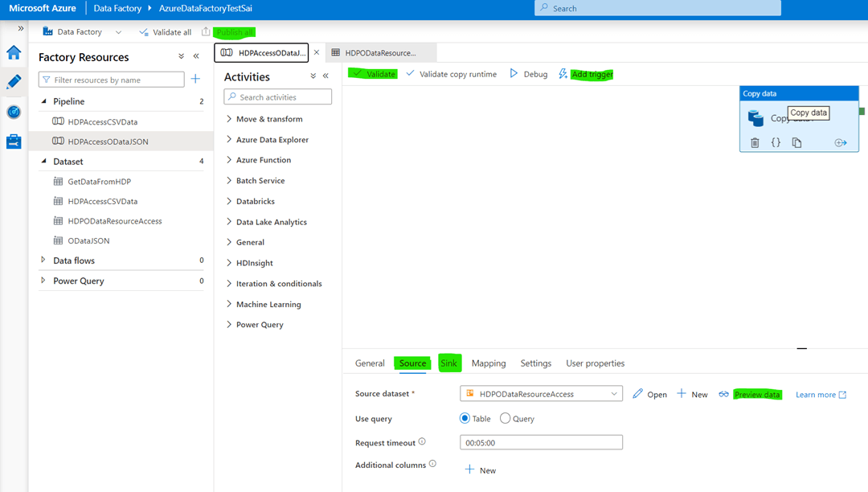868x492 pixels.
Task: Click Data Factory breadcrumb link
Action: pyautogui.click(x=117, y=8)
